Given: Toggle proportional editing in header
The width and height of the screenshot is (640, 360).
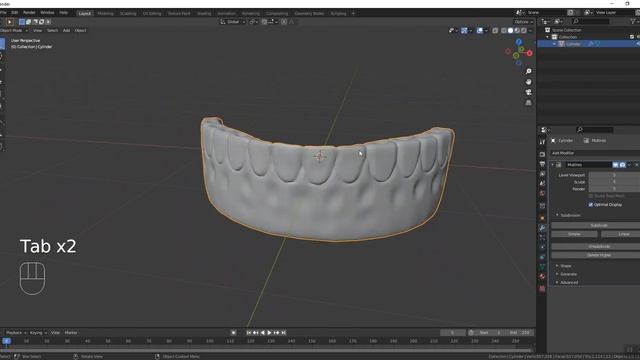Looking at the screenshot, I should [x=284, y=22].
